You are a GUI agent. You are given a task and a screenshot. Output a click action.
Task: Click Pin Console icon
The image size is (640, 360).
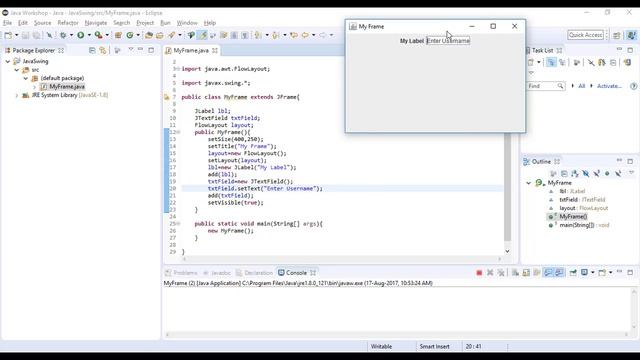pyautogui.click(x=573, y=273)
